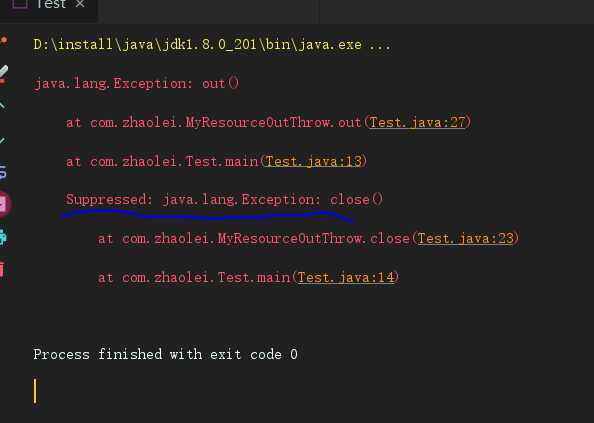Print the console output with the printer icon
Screen dimensions: 594x423
3,238
